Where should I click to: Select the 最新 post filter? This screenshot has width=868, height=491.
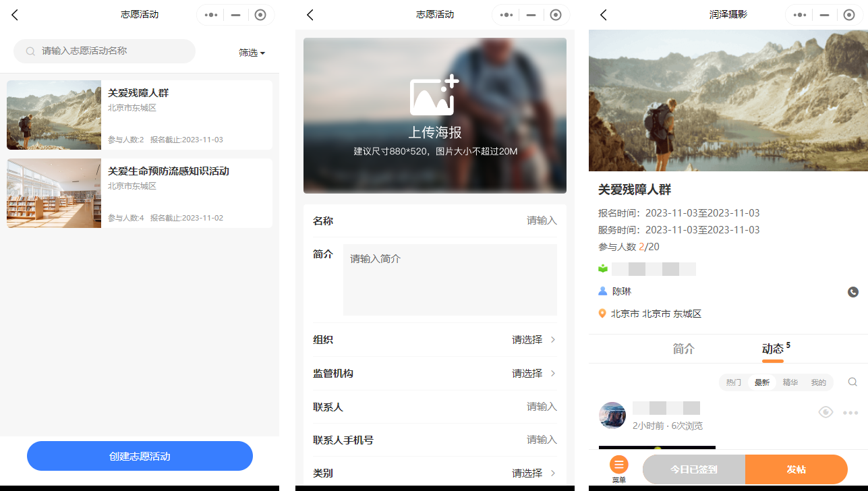pos(762,382)
